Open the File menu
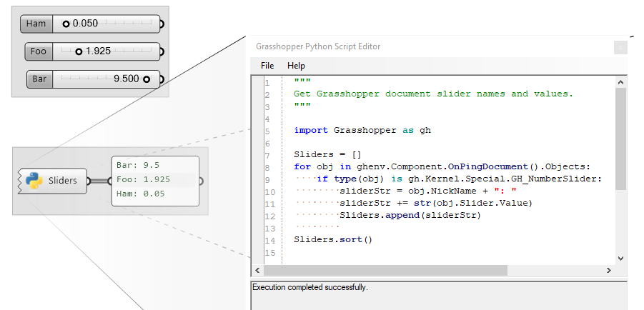Screen dimensions: 644x310 tap(267, 66)
